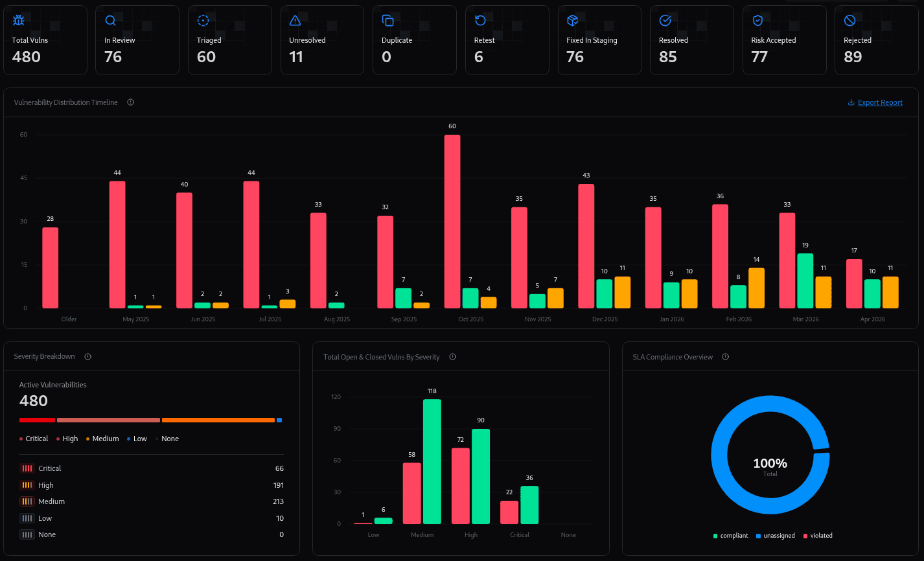Open info tooltip beside Vulnerability Distribution Timeline
This screenshot has height=561, width=924.
click(131, 102)
